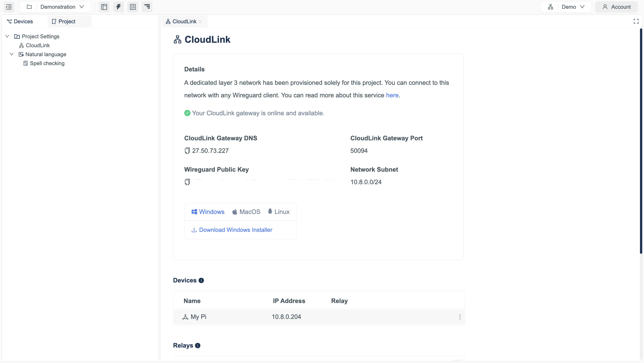Collapse the Natural language tree node
Image resolution: width=644 pixels, height=363 pixels.
point(11,54)
